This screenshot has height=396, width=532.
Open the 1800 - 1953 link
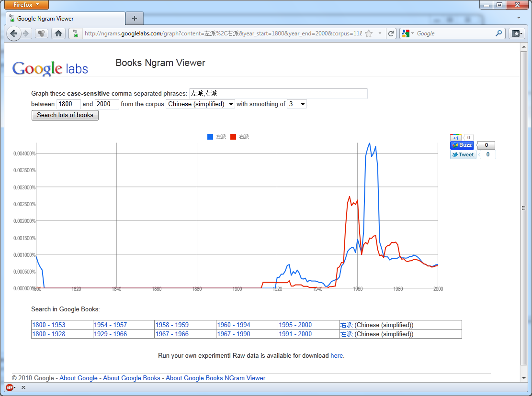pos(49,325)
